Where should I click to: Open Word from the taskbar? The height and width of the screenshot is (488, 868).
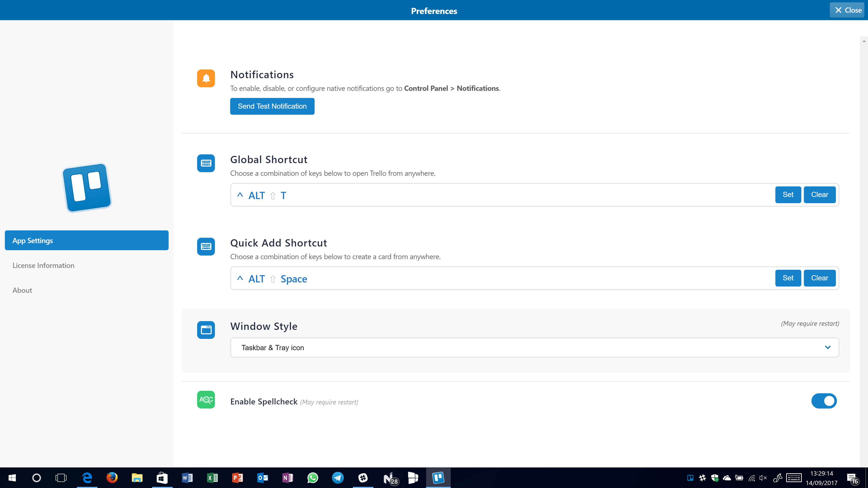point(187,478)
